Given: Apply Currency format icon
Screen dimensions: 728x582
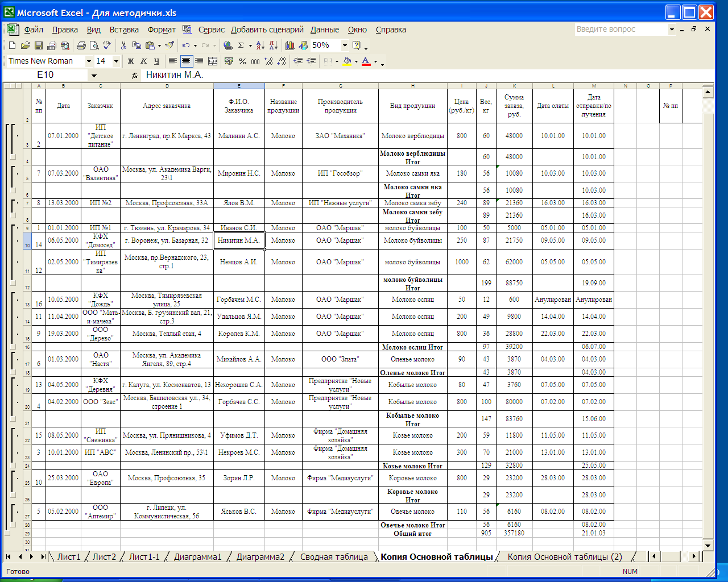Looking at the screenshot, I should tap(229, 61).
